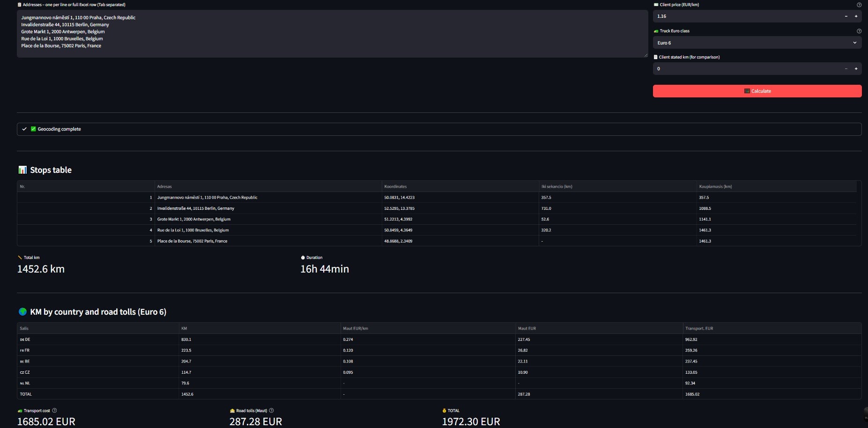The image size is (868, 428).
Task: Click the green checkmark in Geocoding complete banner
Action: (x=33, y=129)
